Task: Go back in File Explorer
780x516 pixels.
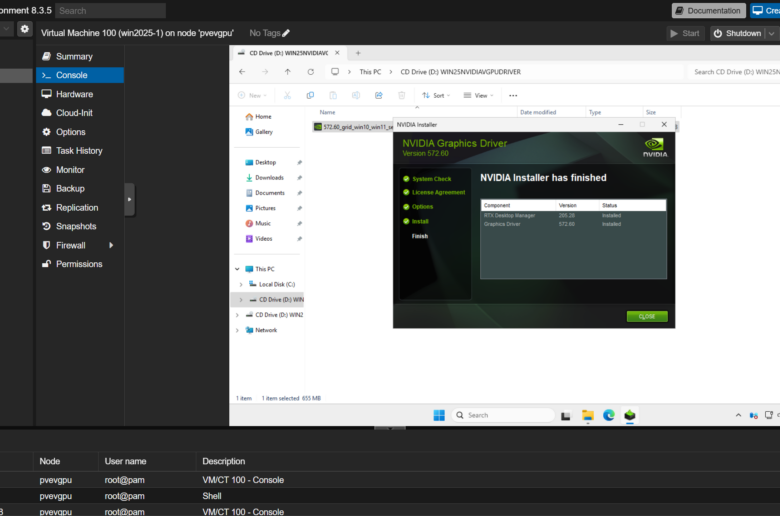Action: (242, 72)
